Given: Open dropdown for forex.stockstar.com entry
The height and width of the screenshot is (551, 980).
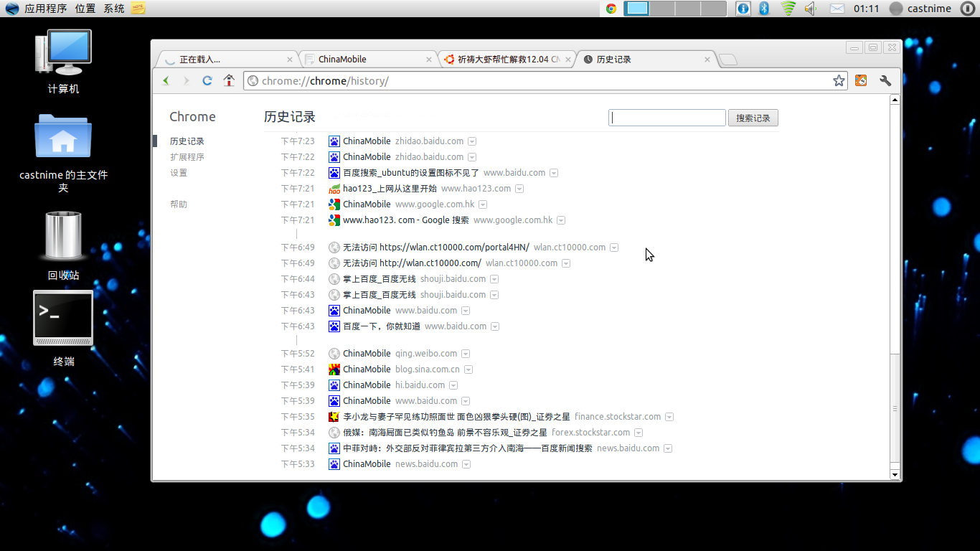Looking at the screenshot, I should [639, 433].
